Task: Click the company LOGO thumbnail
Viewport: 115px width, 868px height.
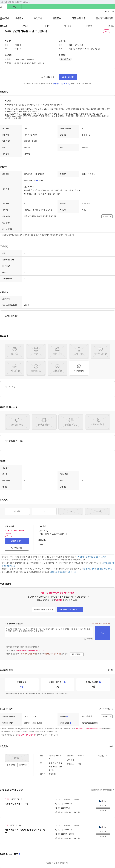Action: (17, 758)
